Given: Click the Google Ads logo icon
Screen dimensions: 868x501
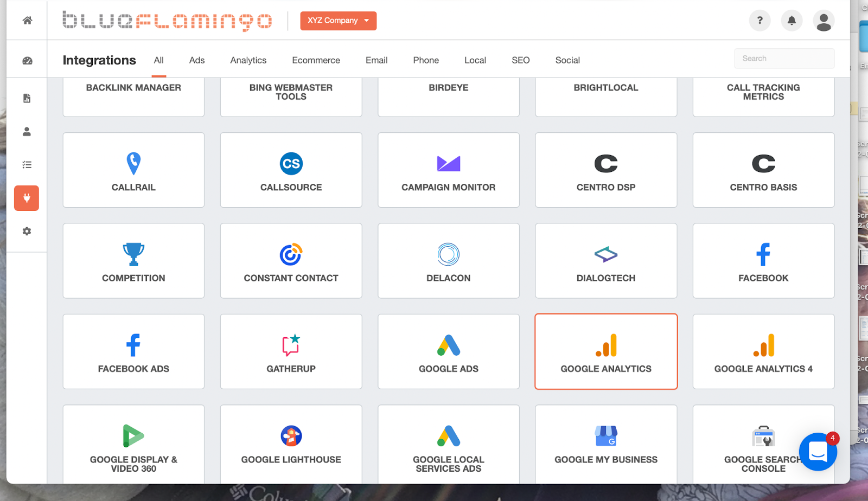Looking at the screenshot, I should click(x=449, y=345).
